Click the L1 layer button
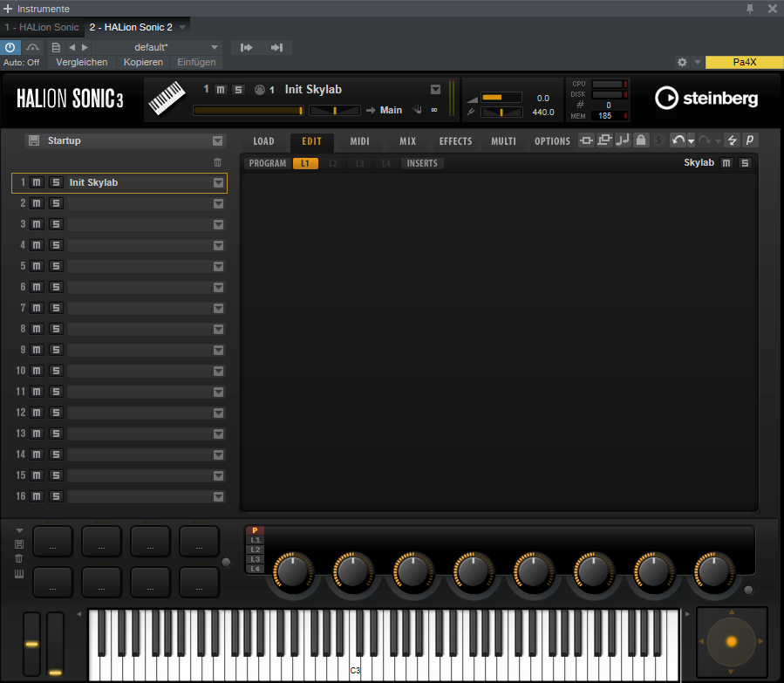 pyautogui.click(x=305, y=163)
